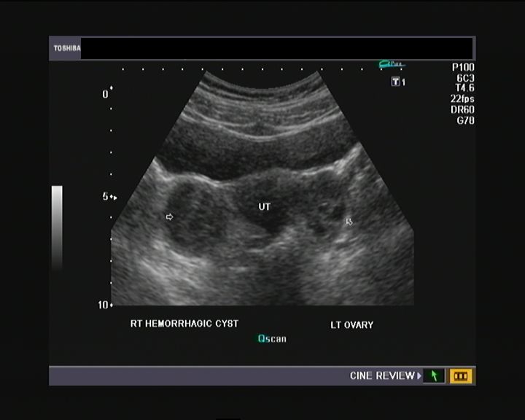The image size is (525, 420).
Task: Click the green cursor pointer icon
Action: click(435, 376)
